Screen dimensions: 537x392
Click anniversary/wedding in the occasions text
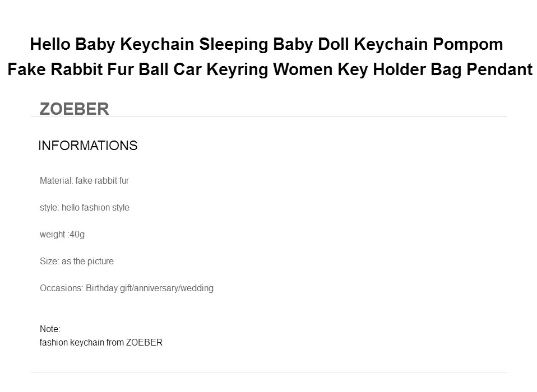point(174,288)
